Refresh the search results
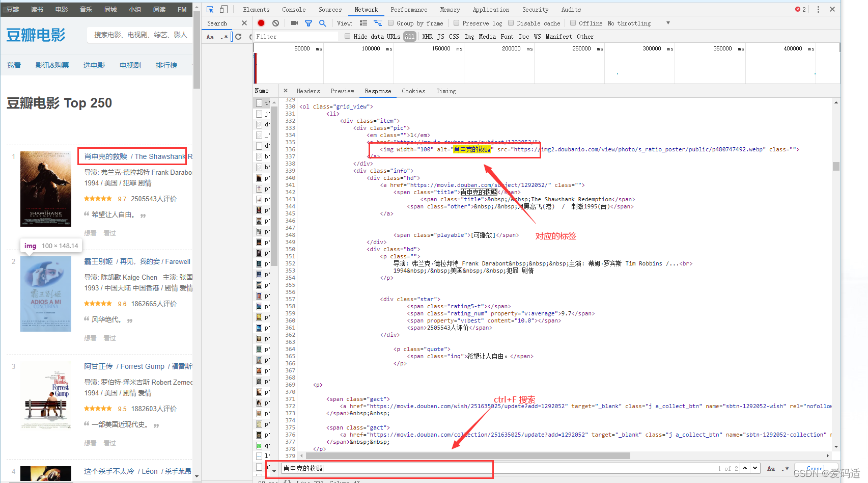The width and height of the screenshot is (868, 483). [x=238, y=37]
